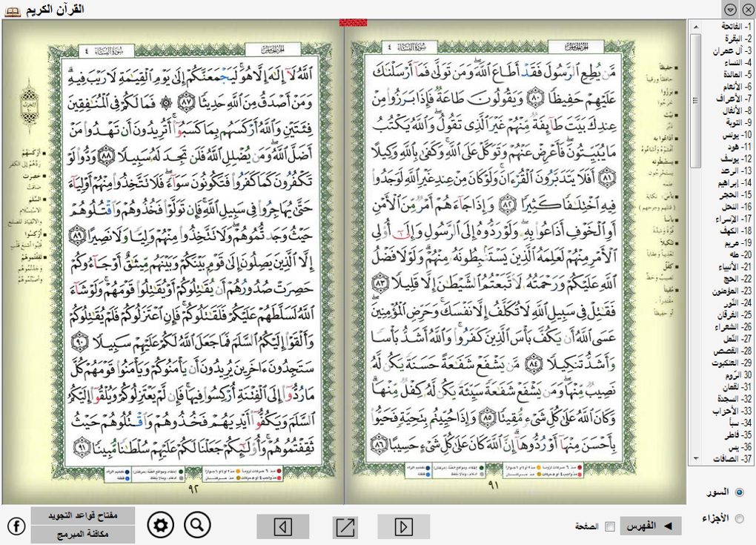Select surah 15- الحجر in the list
The image size is (756, 545).
pos(736,195)
